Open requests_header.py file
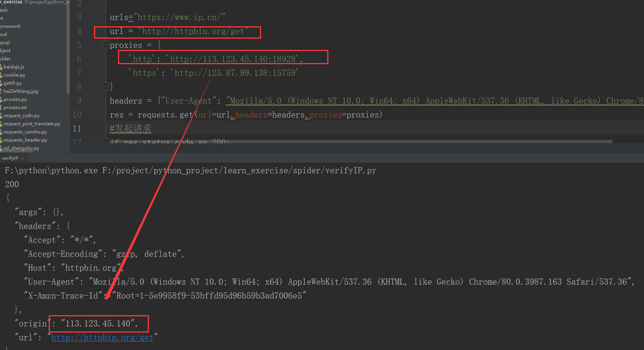This screenshot has height=350, width=644. click(25, 140)
